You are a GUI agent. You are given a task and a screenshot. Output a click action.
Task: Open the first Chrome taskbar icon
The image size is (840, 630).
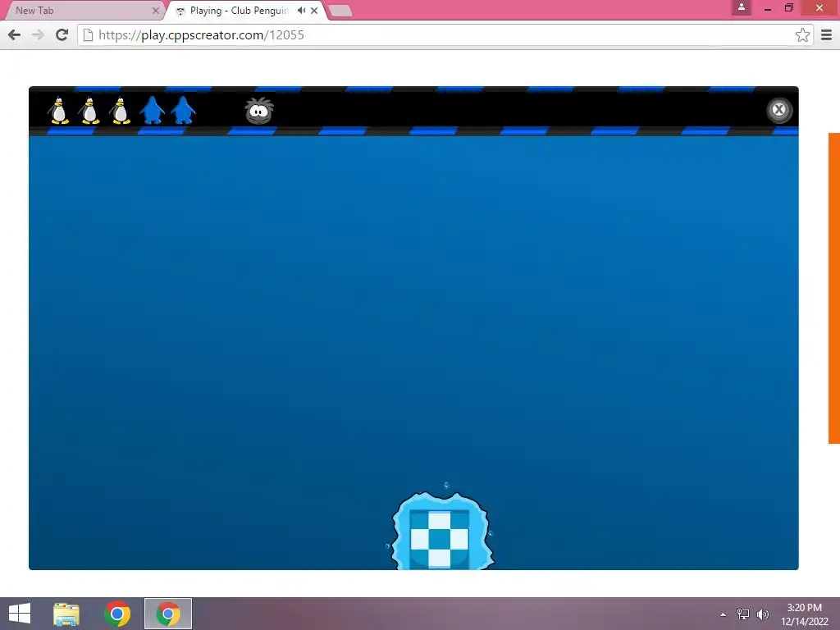[x=117, y=614]
